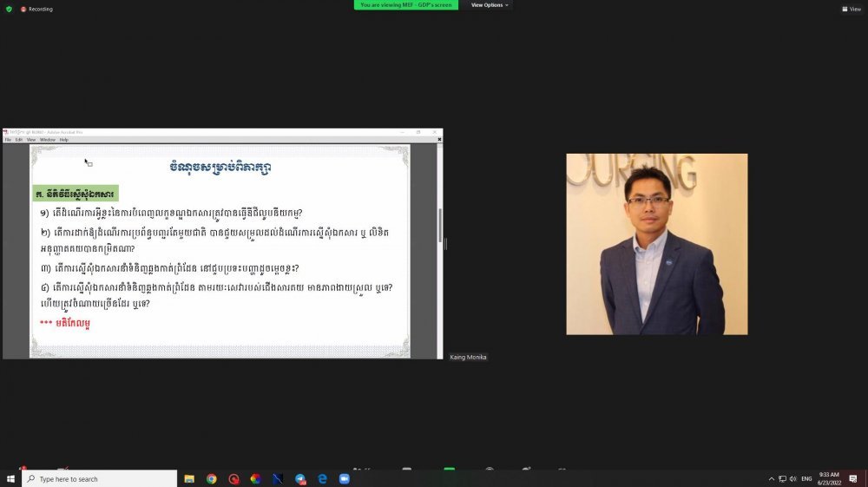Launch Google Chrome from the taskbar
The height and width of the screenshot is (487, 868).
click(x=212, y=479)
